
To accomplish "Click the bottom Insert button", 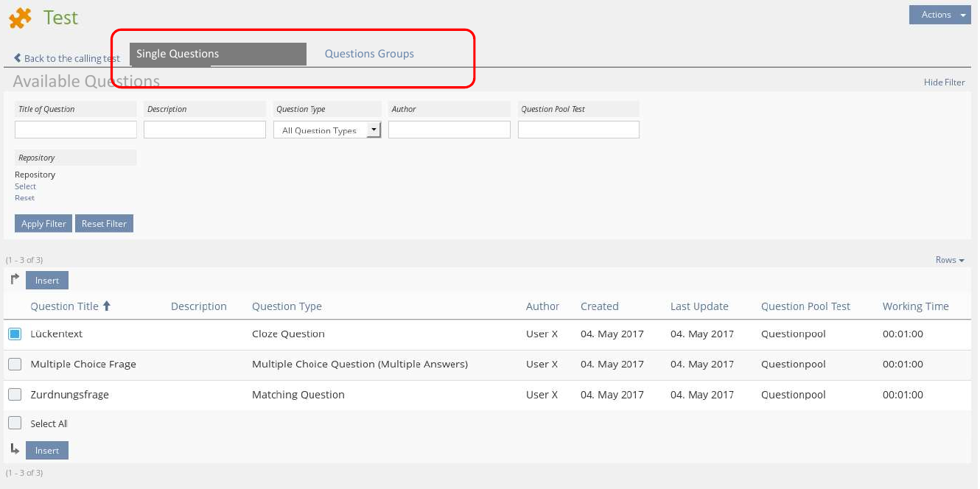I will (47, 450).
